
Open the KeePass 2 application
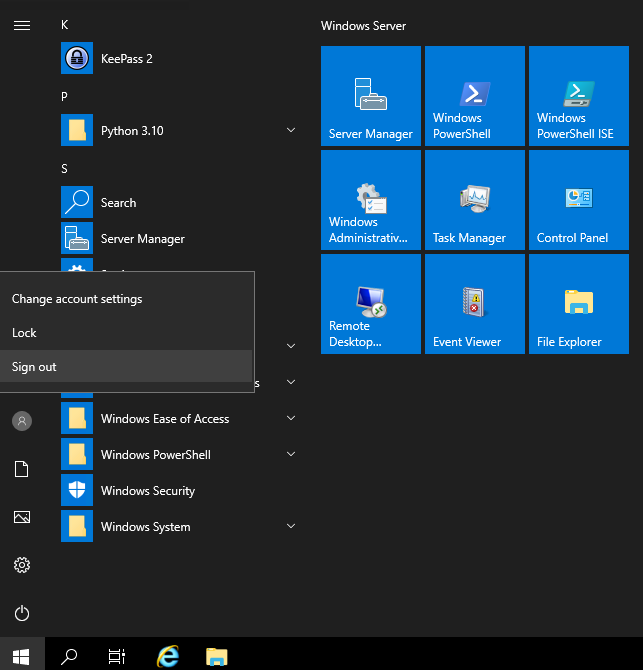tap(126, 59)
